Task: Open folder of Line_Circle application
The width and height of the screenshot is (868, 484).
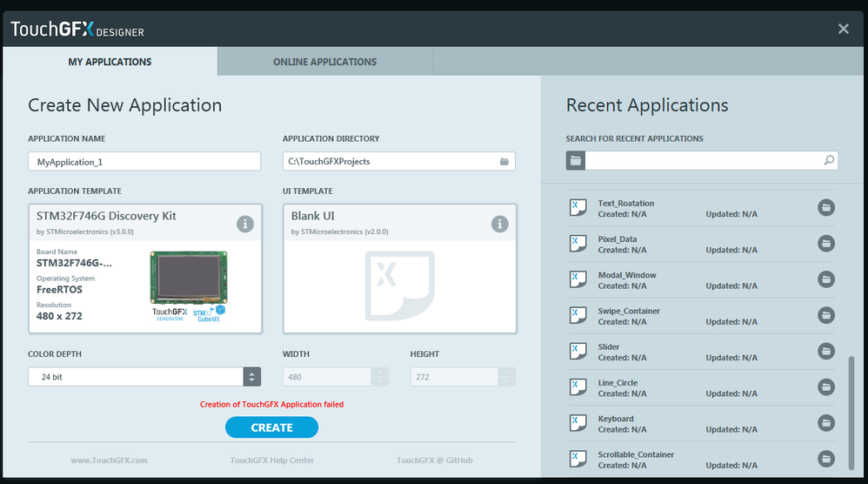Action: click(826, 387)
